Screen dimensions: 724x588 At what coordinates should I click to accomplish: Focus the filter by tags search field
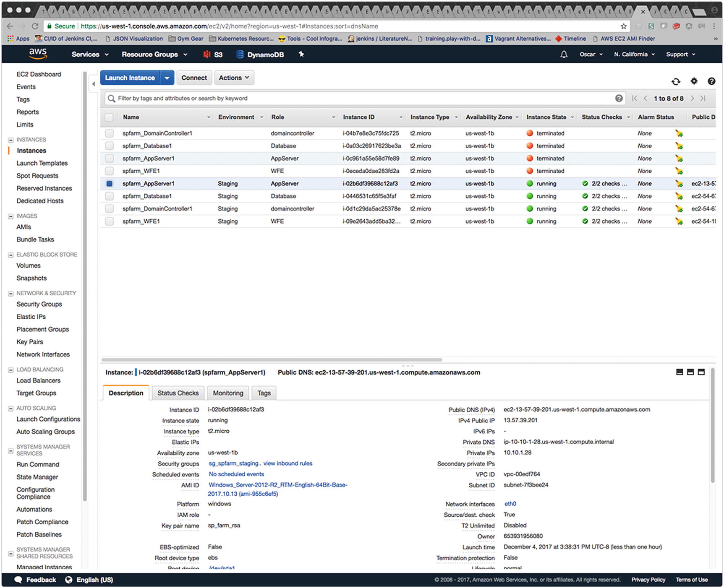click(x=364, y=98)
